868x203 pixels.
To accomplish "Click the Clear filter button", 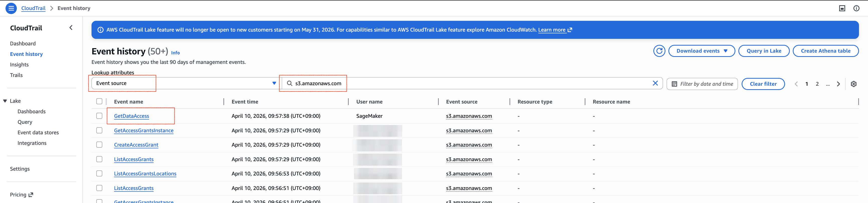I will pos(763,84).
